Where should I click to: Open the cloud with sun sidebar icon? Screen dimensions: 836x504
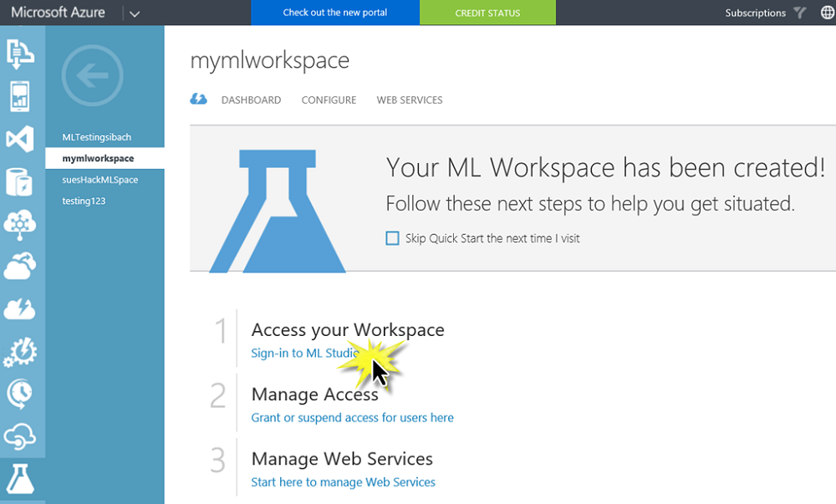[x=20, y=267]
